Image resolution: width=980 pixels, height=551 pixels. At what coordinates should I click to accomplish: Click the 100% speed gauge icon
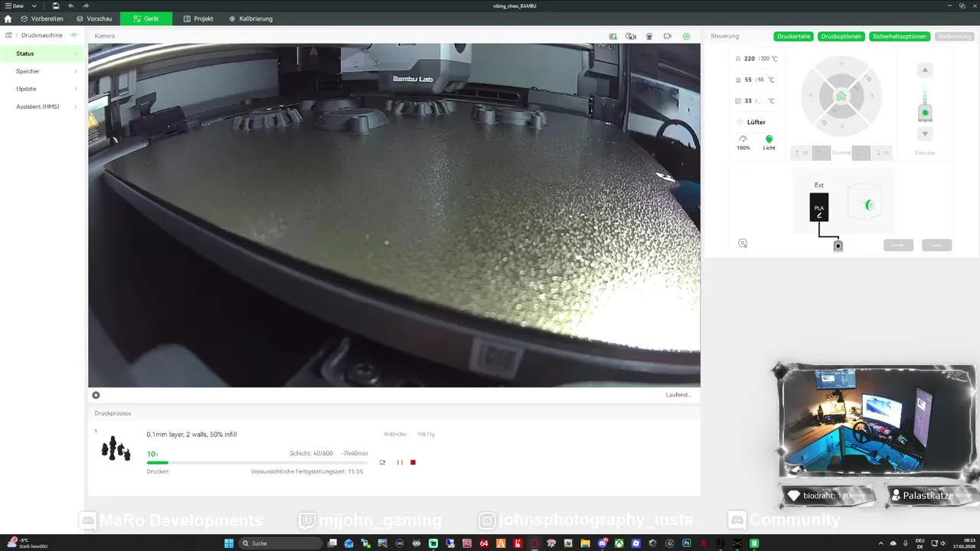tap(743, 139)
